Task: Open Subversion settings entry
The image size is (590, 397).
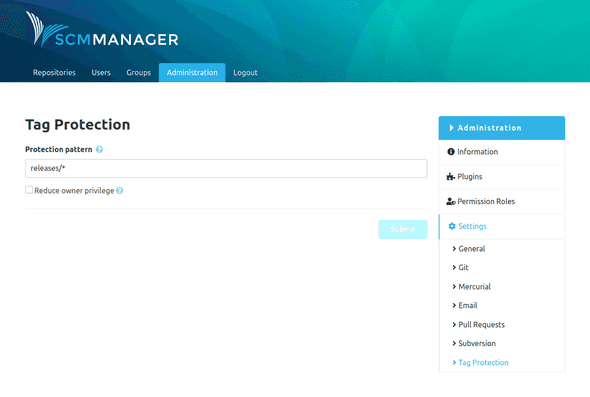Action: coord(477,344)
